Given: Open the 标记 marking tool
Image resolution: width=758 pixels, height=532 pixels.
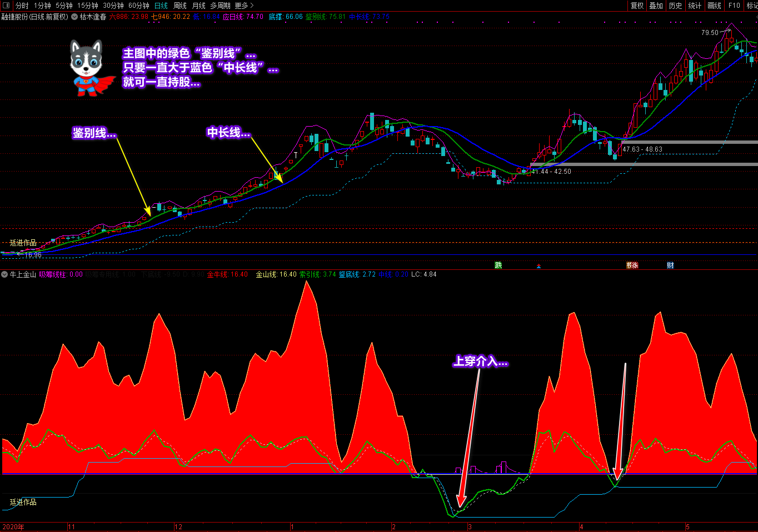Looking at the screenshot, I should tap(751, 6).
